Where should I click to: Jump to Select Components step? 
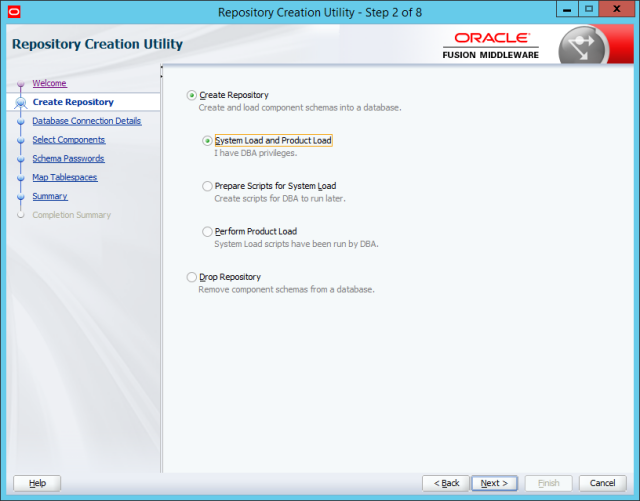[69, 140]
